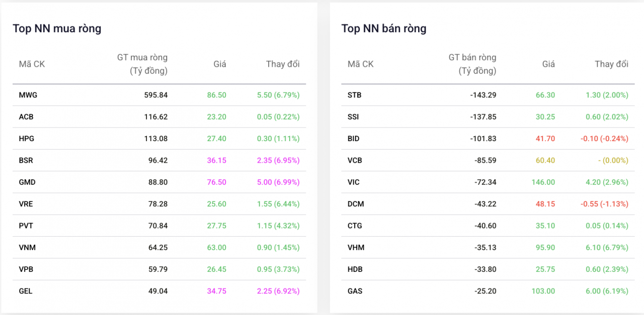Sort by 'GT bán ròng' column header
This screenshot has width=644, height=315.
pyautogui.click(x=472, y=64)
